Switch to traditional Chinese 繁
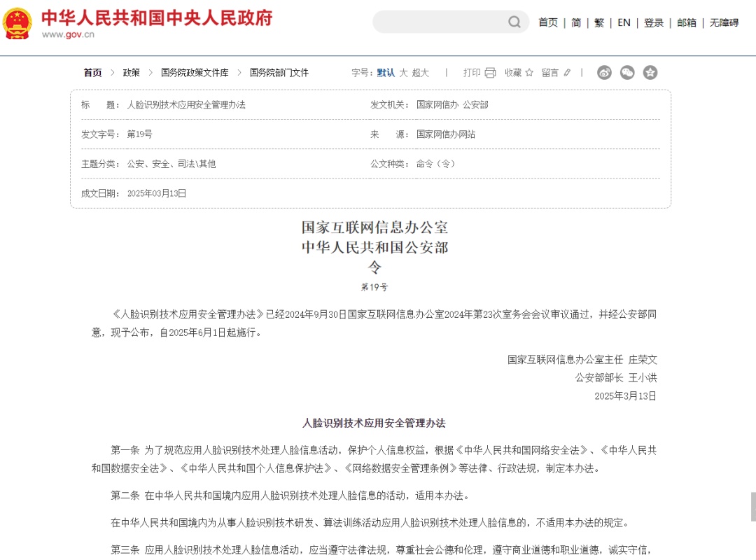The height and width of the screenshot is (560, 756). (599, 22)
